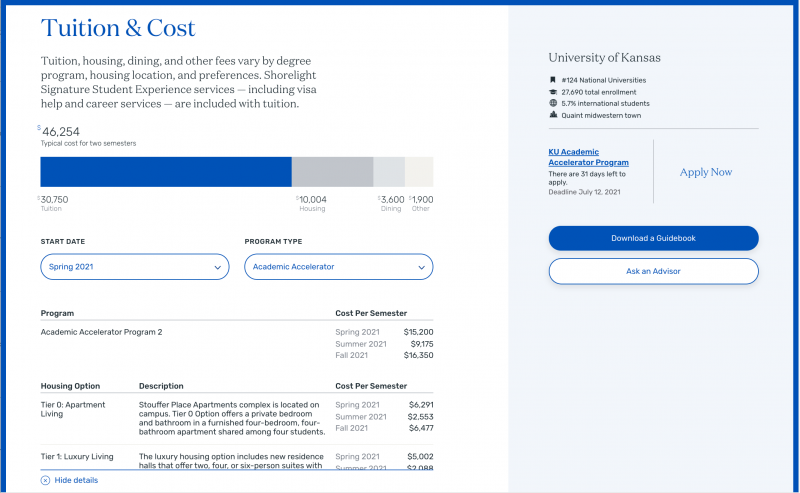Select the globe icon next to international students
800x493 pixels.
click(x=552, y=103)
